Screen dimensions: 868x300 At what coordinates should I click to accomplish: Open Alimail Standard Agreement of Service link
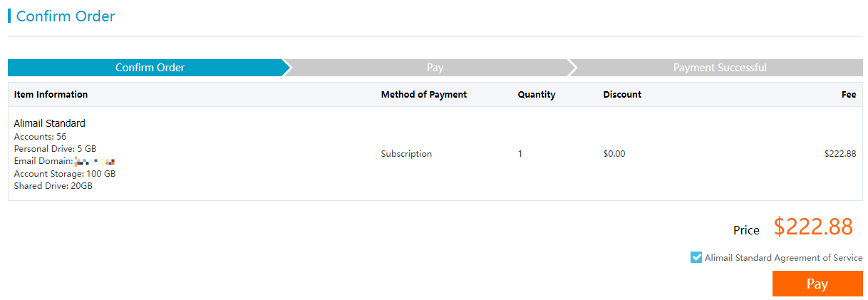click(x=783, y=258)
